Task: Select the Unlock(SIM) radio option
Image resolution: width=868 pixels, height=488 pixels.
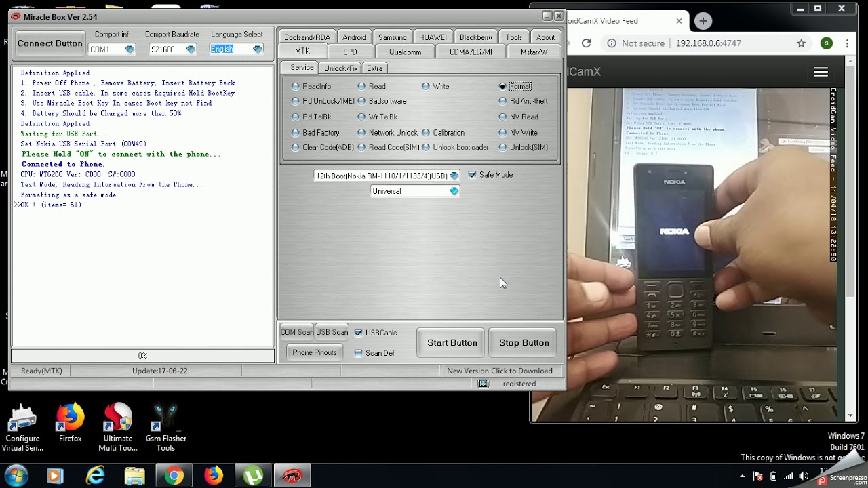Action: point(523,147)
